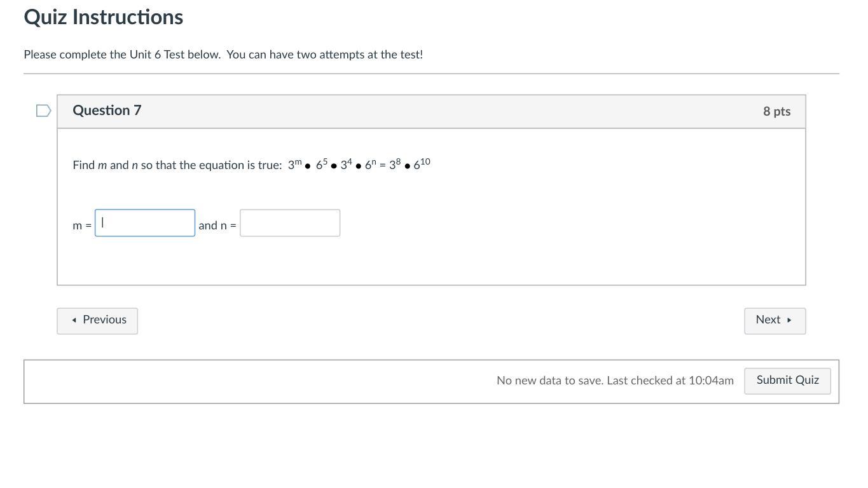Click the 10:04am last checked time
Viewport: 868px width, 488px height.
pos(711,381)
